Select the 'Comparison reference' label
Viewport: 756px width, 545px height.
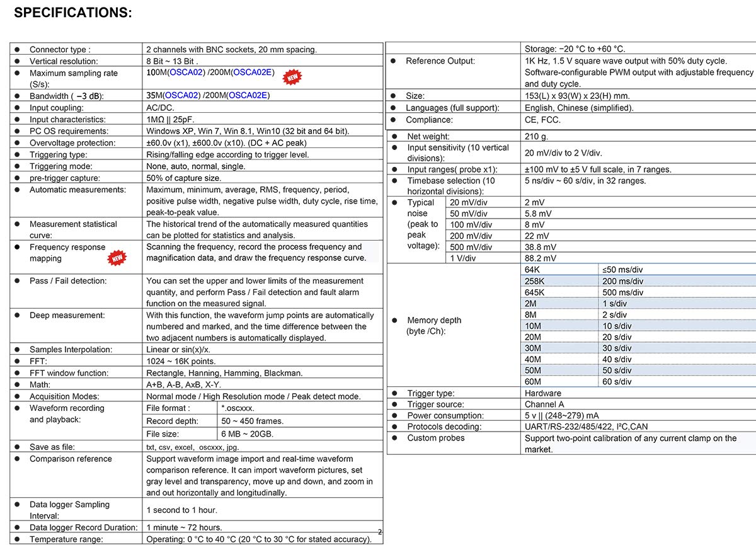[71, 459]
